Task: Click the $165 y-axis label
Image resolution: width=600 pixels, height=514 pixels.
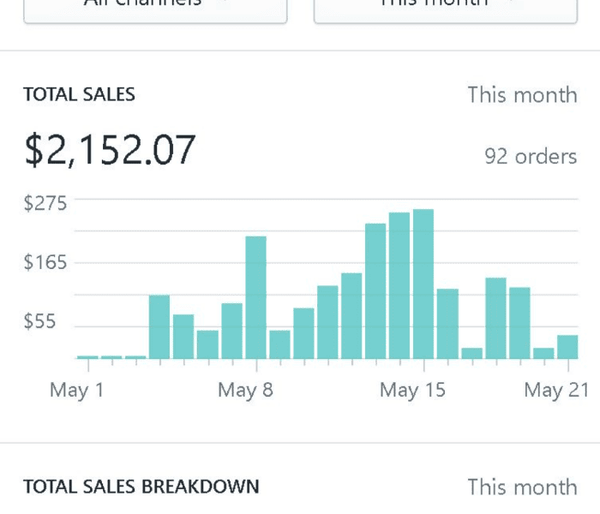Action: click(x=45, y=263)
